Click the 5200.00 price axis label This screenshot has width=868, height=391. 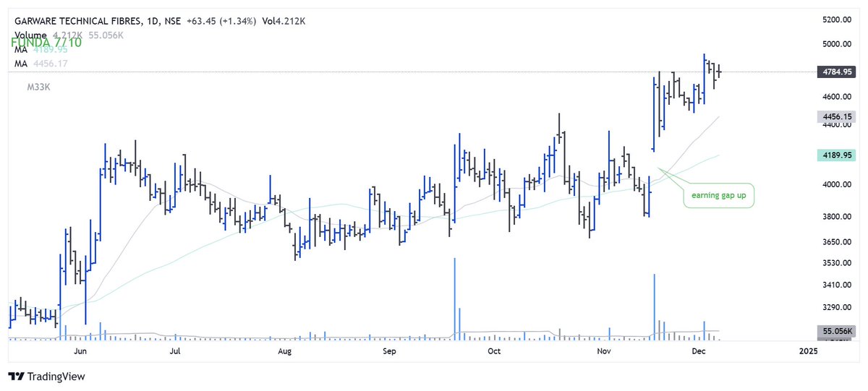point(836,20)
